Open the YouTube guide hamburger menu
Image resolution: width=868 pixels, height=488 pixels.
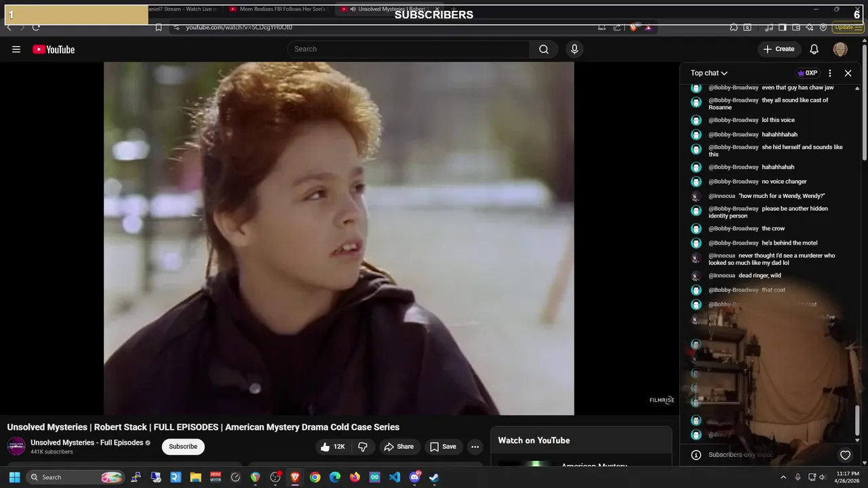[x=16, y=49]
